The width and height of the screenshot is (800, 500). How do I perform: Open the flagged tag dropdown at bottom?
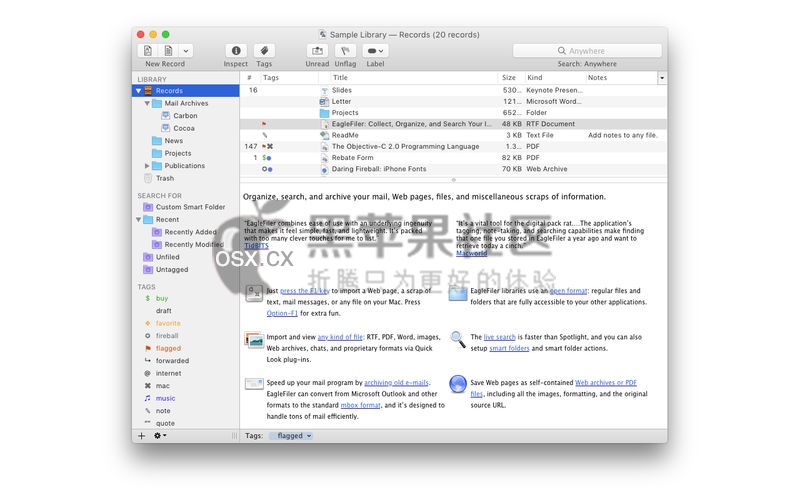291,436
